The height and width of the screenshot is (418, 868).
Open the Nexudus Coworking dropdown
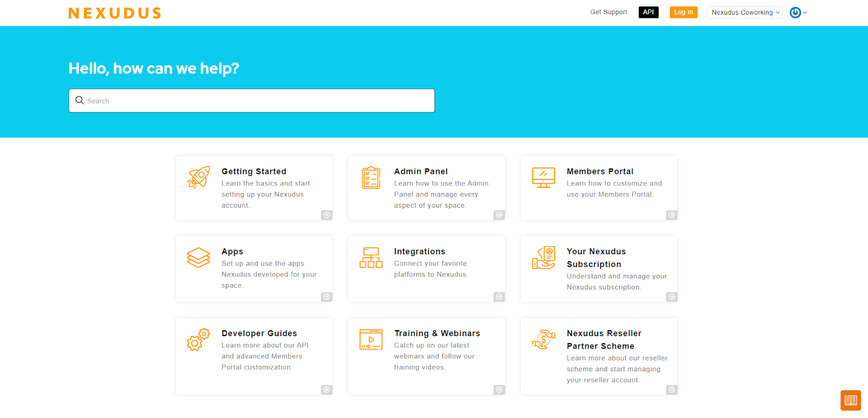[x=744, y=12]
